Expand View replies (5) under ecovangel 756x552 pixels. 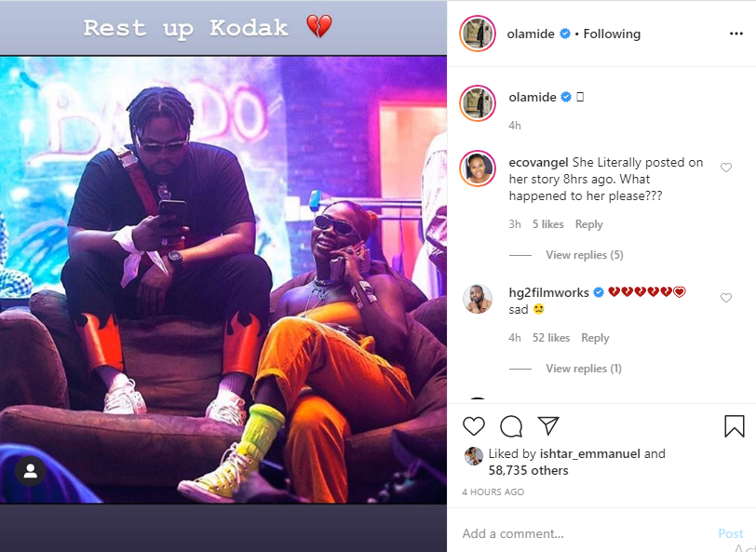[585, 255]
